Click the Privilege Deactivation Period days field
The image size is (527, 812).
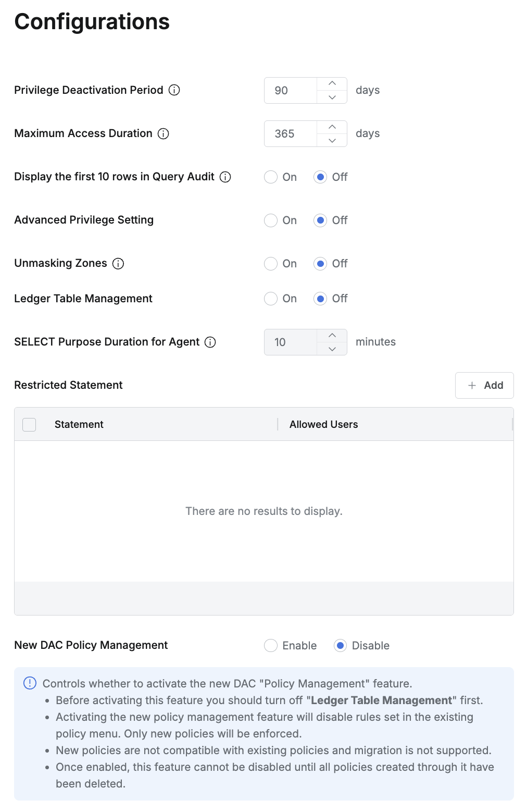coord(291,91)
